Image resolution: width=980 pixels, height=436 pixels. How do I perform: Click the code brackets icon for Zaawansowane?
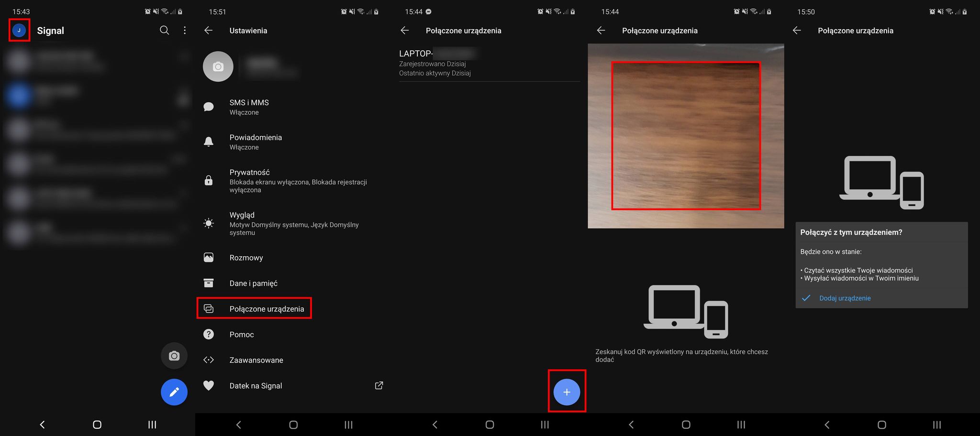[209, 360]
